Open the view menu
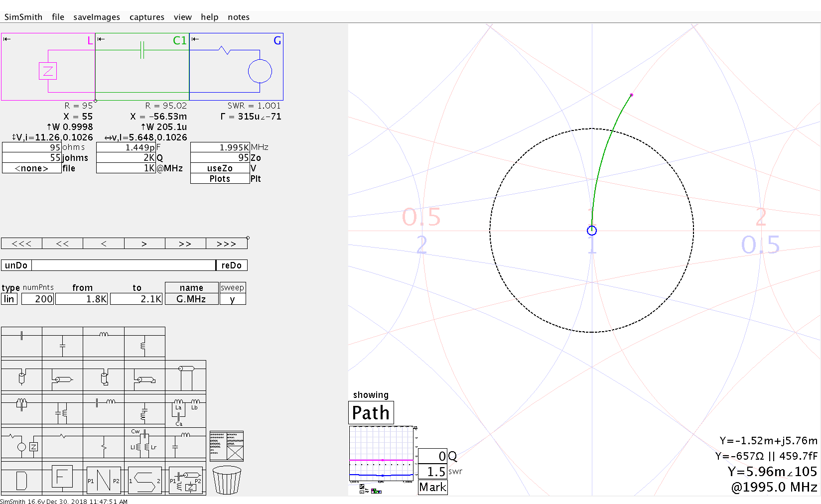Image resolution: width=821 pixels, height=504 pixels. 183,17
